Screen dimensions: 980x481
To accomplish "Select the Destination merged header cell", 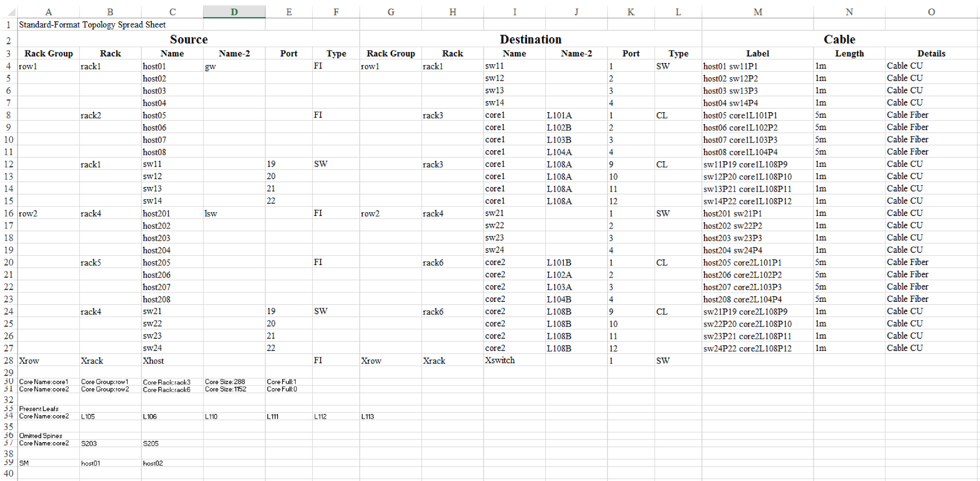I will (530, 39).
